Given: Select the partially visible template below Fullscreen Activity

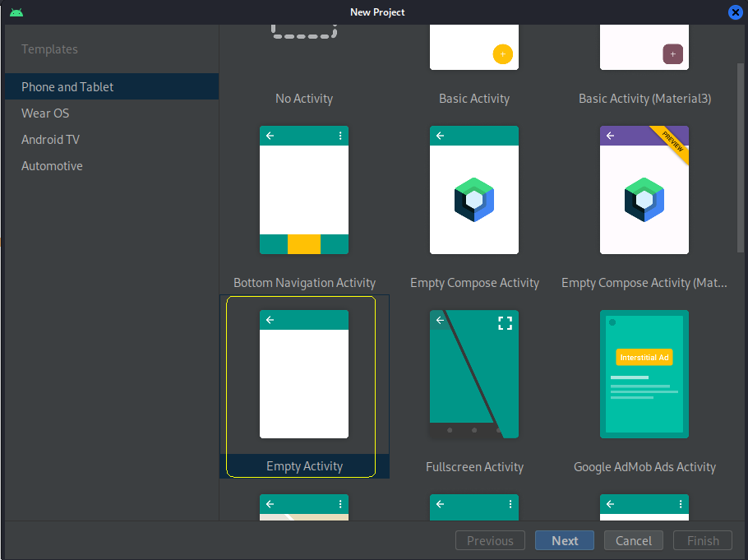Looking at the screenshot, I should pos(474,507).
